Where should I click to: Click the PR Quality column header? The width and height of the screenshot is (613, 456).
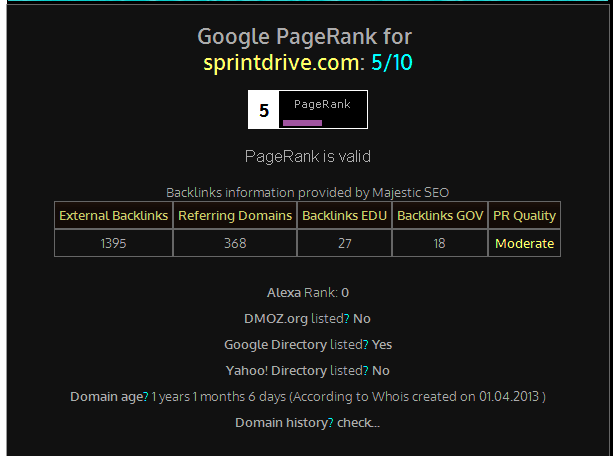click(x=524, y=215)
